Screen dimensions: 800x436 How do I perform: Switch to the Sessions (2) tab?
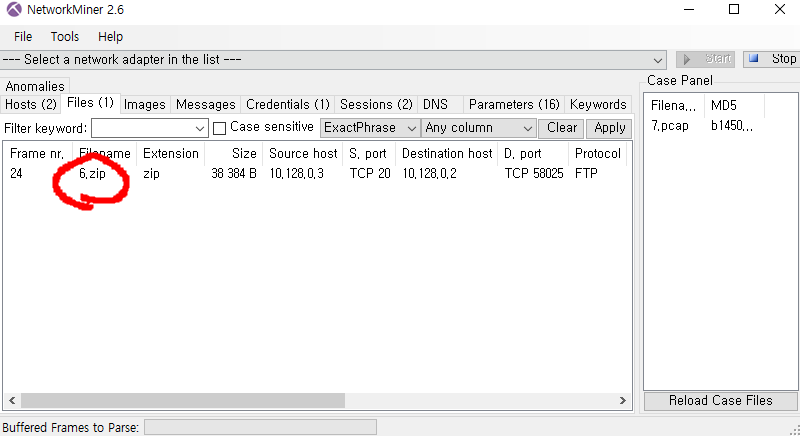(x=376, y=105)
